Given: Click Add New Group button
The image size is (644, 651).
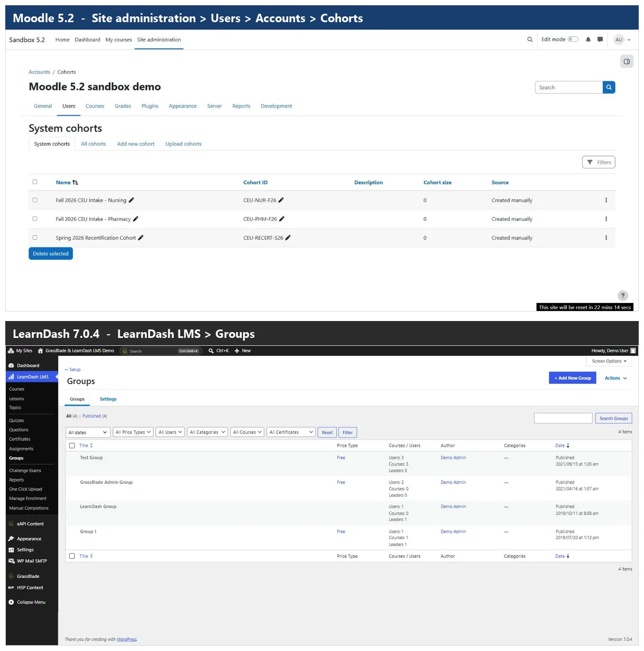Looking at the screenshot, I should click(x=573, y=378).
